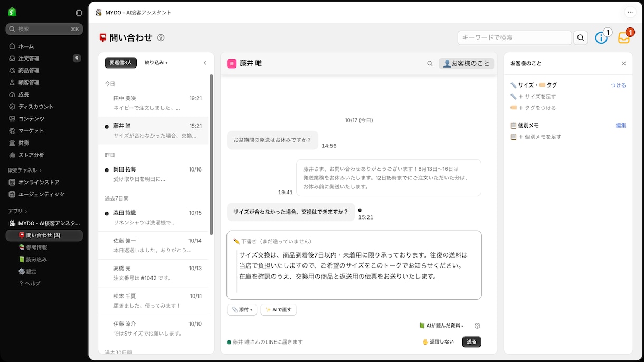The width and height of the screenshot is (644, 362).
Task: Open the orange inbox icon
Action: (x=624, y=37)
